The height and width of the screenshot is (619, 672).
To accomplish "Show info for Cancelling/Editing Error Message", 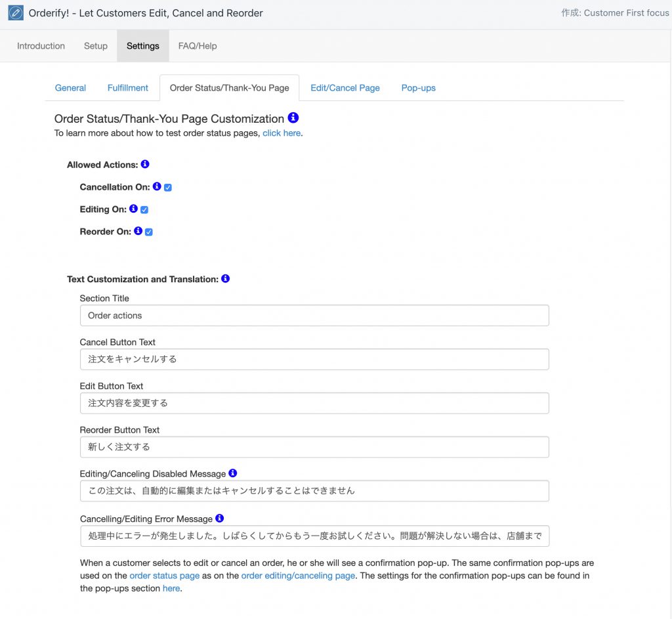I will pyautogui.click(x=219, y=518).
